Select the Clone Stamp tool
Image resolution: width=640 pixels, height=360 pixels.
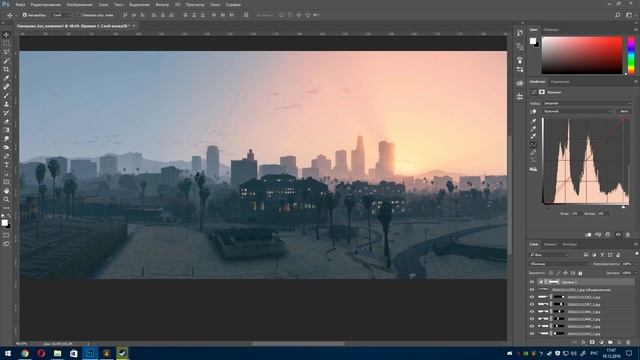6,104
